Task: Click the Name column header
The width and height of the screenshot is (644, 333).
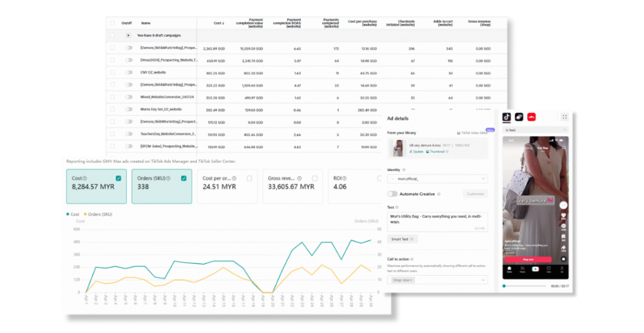Action: pyautogui.click(x=146, y=23)
